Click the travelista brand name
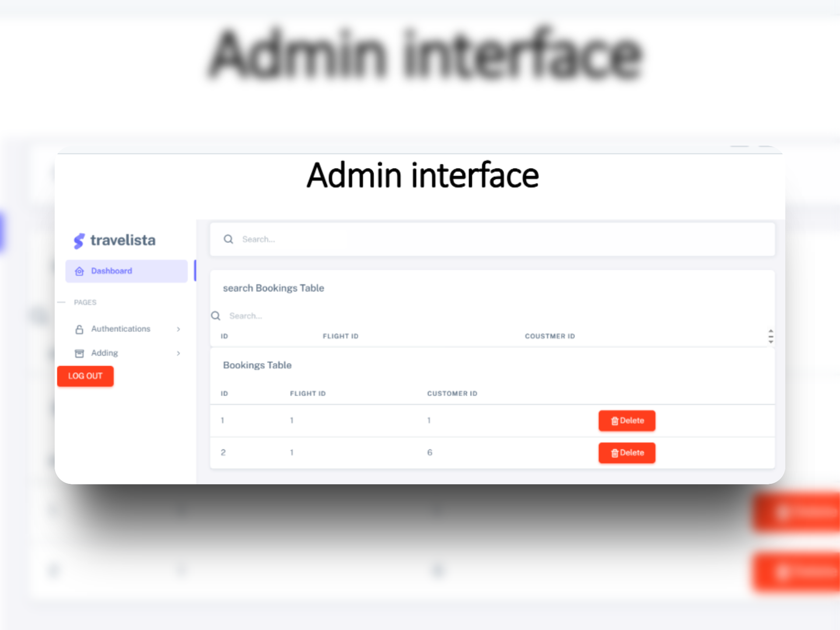The width and height of the screenshot is (840, 630). (123, 240)
